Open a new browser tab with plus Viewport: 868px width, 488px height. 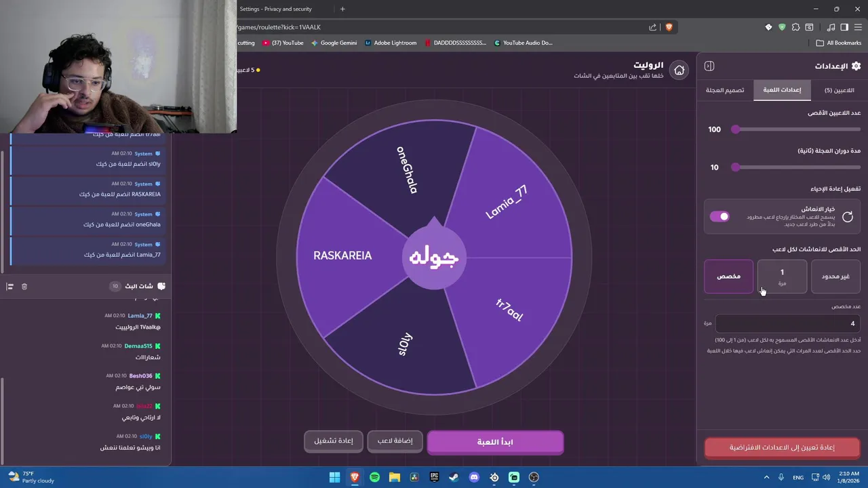342,9
